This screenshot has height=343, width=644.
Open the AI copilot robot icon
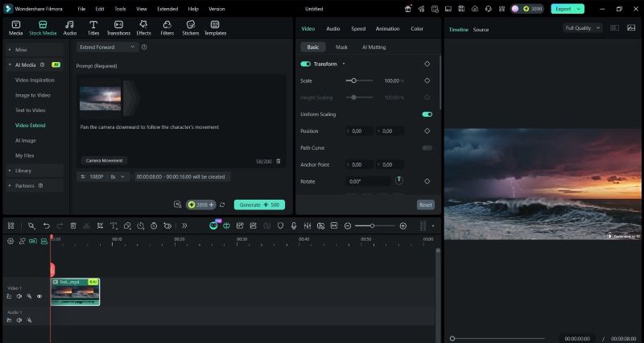(x=213, y=225)
